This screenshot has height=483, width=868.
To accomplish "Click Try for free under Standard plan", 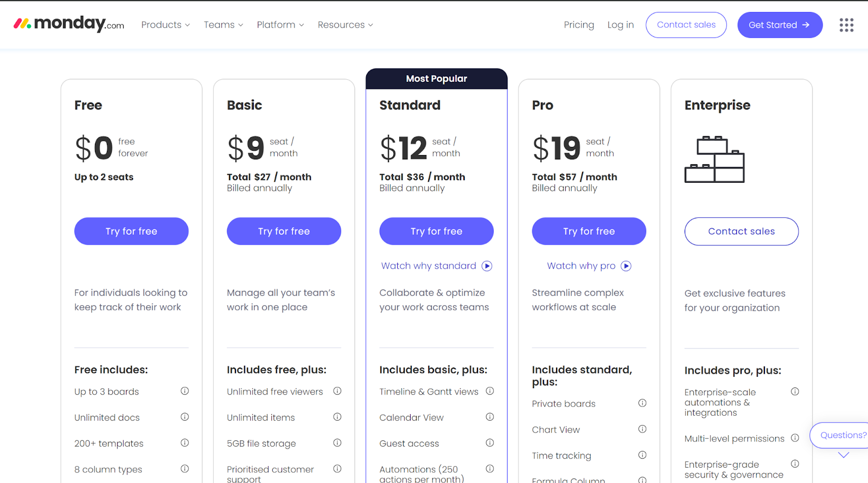I will pos(436,231).
